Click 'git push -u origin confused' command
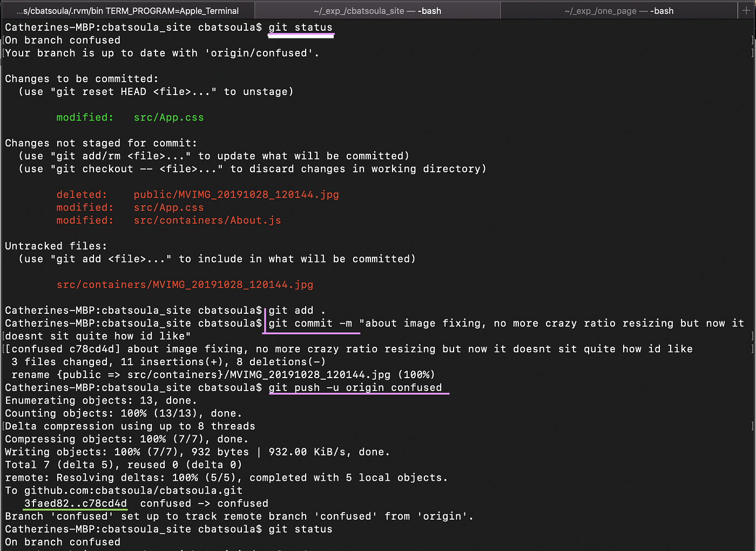This screenshot has width=756, height=551. coord(355,388)
